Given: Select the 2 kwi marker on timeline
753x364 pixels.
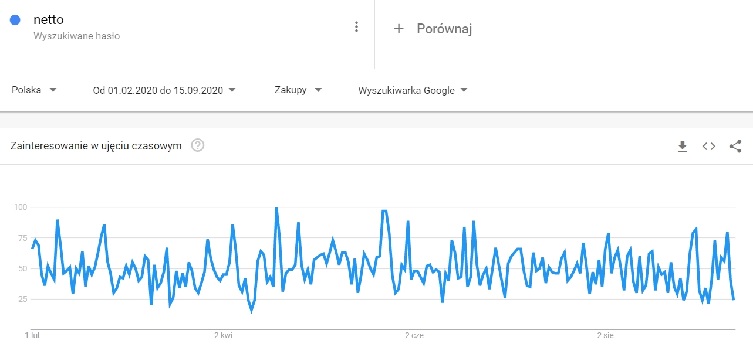Looking at the screenshot, I should [223, 336].
